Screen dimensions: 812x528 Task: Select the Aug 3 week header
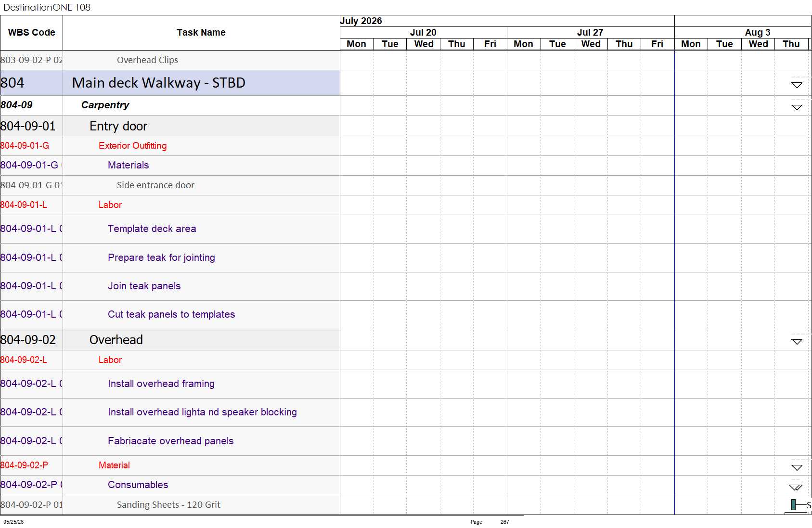pyautogui.click(x=743, y=32)
